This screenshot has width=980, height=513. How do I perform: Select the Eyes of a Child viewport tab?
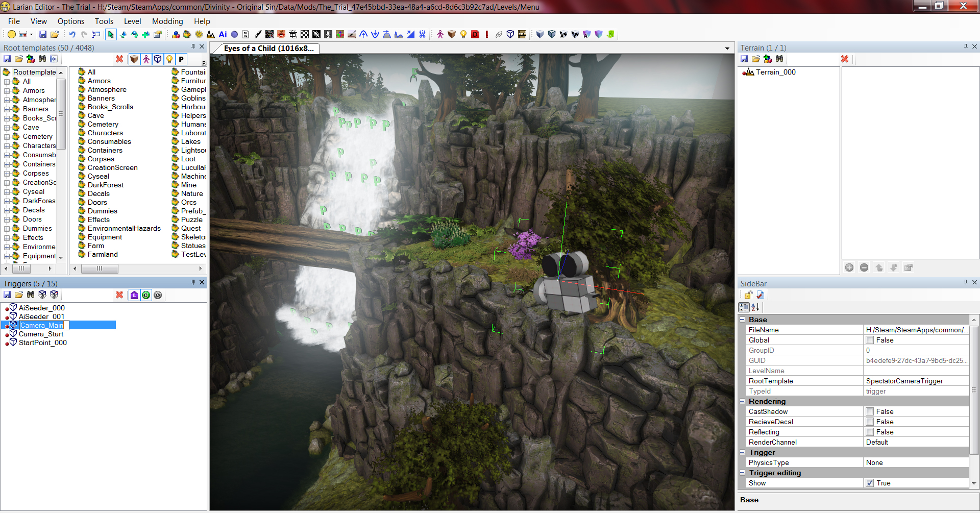[268, 48]
